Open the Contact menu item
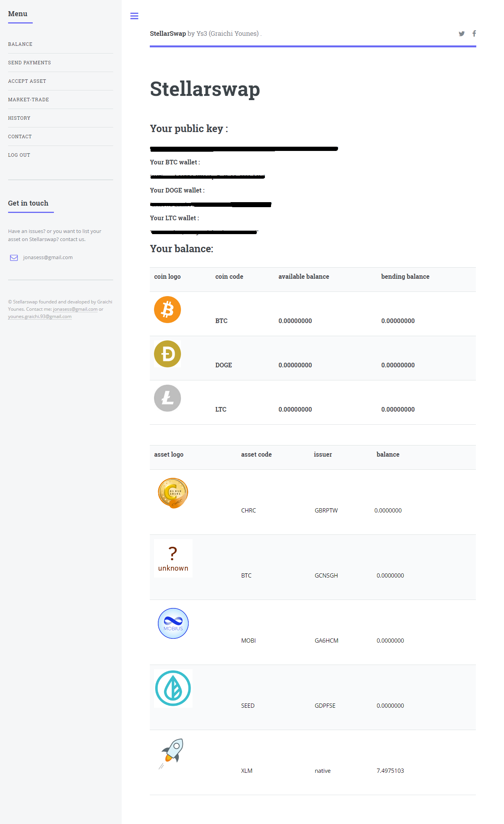Viewport: 504px width, 824px height. (x=20, y=137)
